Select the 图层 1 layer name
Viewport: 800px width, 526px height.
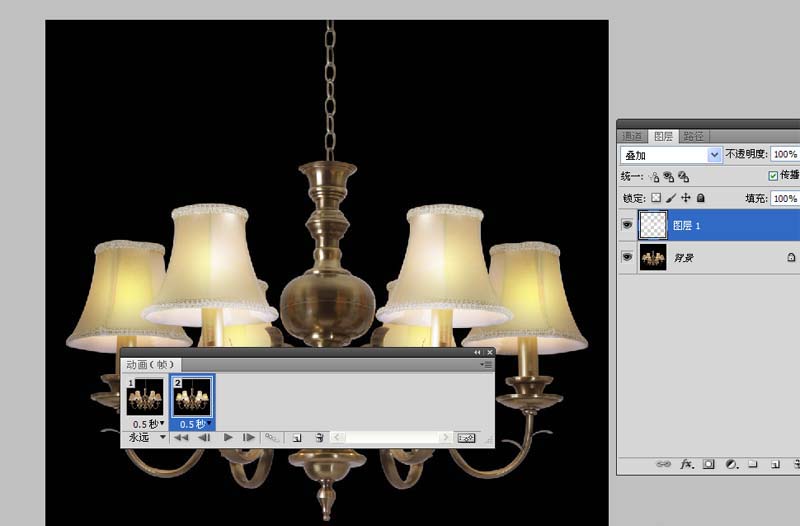pyautogui.click(x=686, y=226)
